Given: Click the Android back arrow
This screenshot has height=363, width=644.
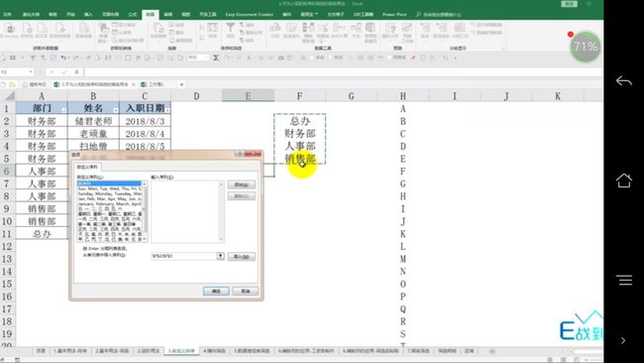Looking at the screenshot, I should click(624, 81).
